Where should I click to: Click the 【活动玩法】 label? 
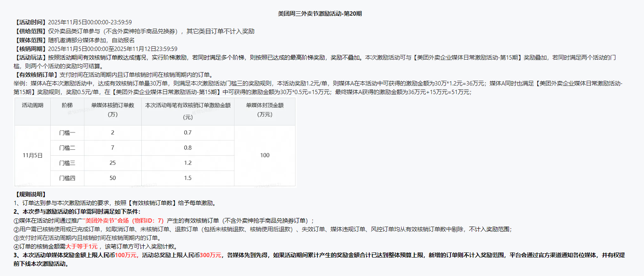click(31, 58)
